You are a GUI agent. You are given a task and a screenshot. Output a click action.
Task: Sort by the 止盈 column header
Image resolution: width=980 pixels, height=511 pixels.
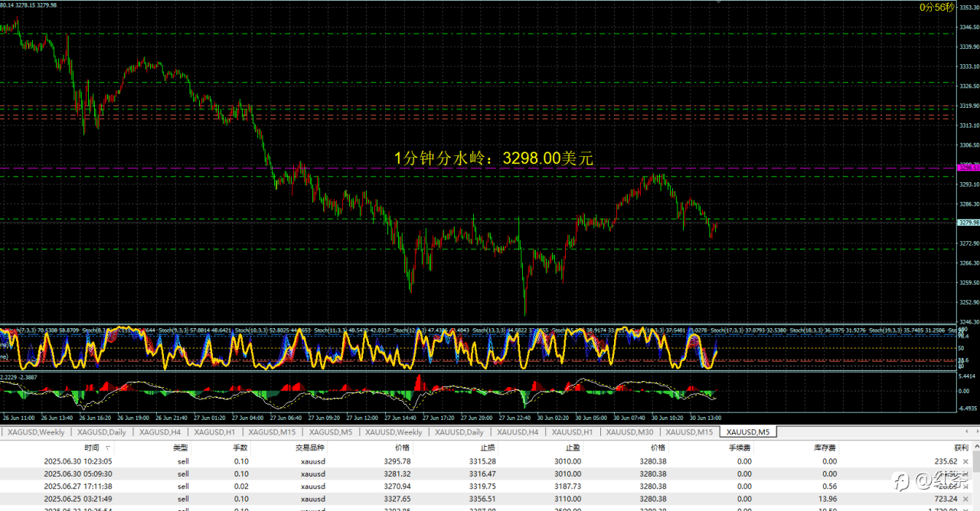[x=573, y=448]
